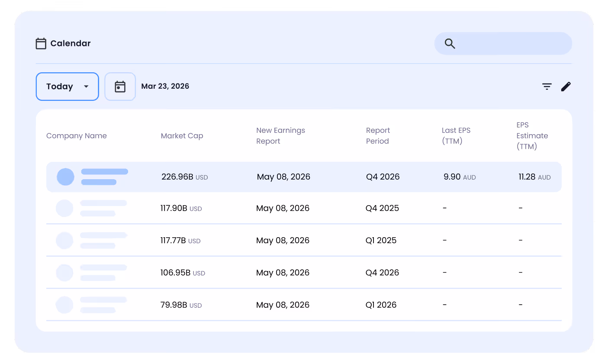Click inside the search field
The width and height of the screenshot is (608, 364).
(503, 43)
